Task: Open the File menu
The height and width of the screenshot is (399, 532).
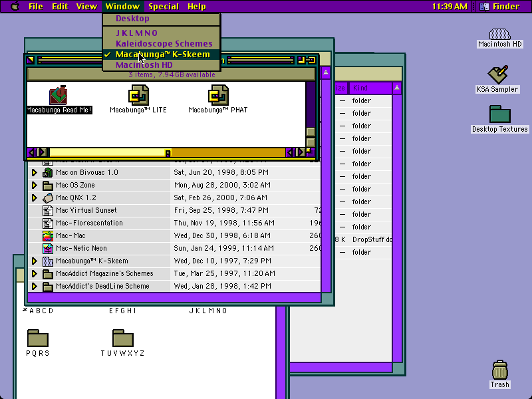Action: tap(36, 7)
